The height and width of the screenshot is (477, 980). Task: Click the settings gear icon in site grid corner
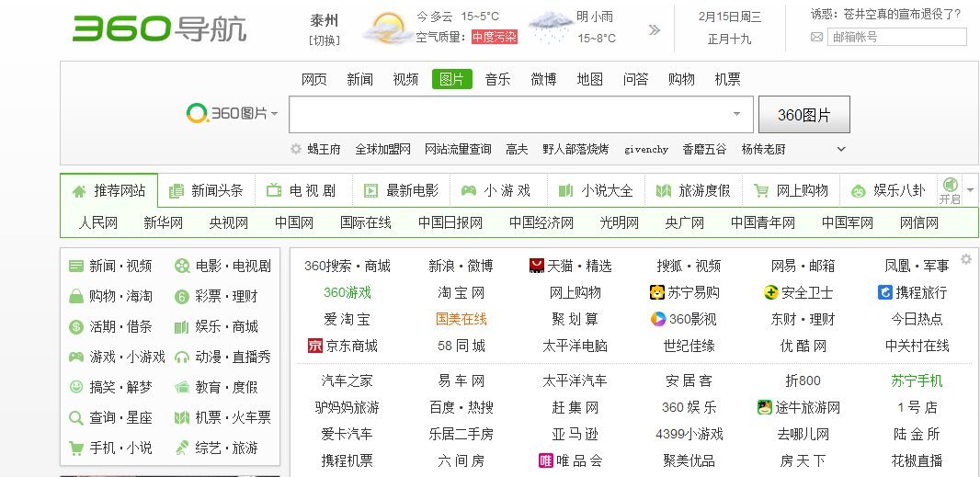pyautogui.click(x=966, y=259)
